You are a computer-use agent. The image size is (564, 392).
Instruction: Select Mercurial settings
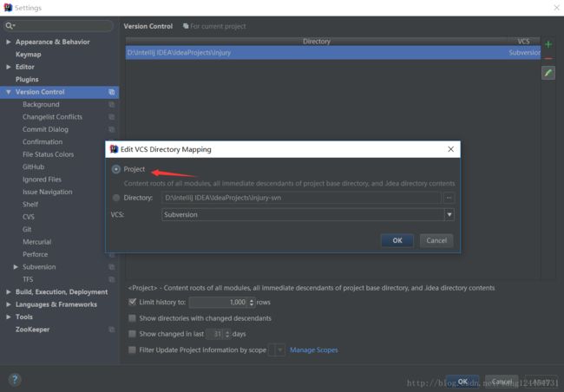click(37, 242)
